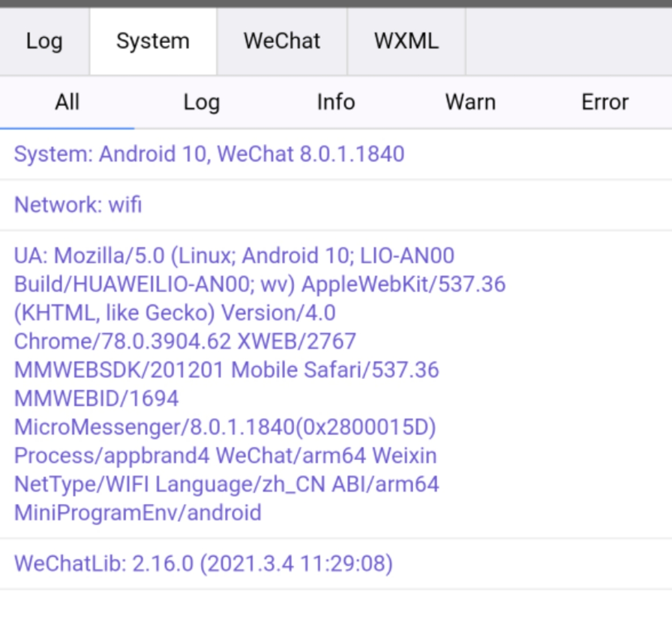Switch to the Log main tab
This screenshot has width=672, height=633.
point(45,42)
